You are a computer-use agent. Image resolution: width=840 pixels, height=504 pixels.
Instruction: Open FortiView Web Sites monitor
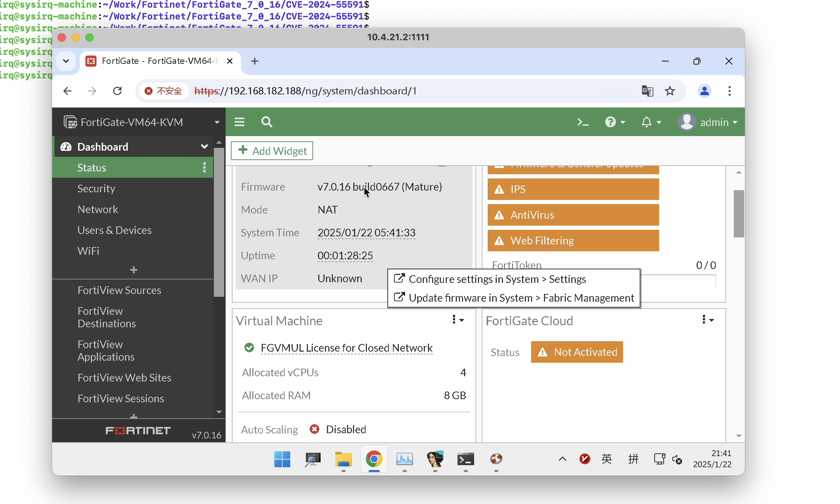[x=125, y=378]
